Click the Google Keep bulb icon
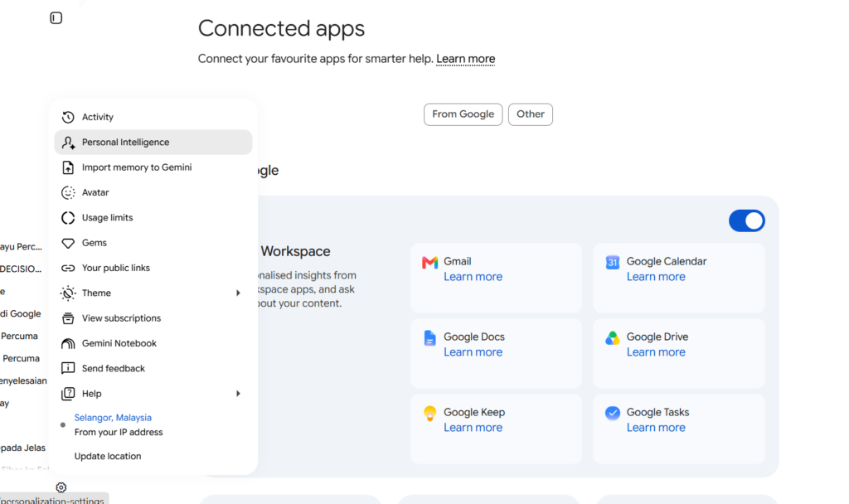849x504 pixels. (x=430, y=414)
